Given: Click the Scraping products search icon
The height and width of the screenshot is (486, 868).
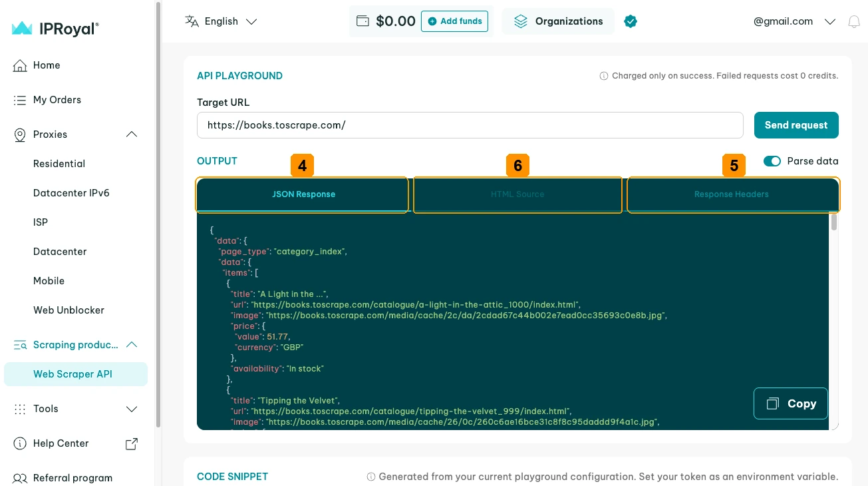Looking at the screenshot, I should 21,345.
